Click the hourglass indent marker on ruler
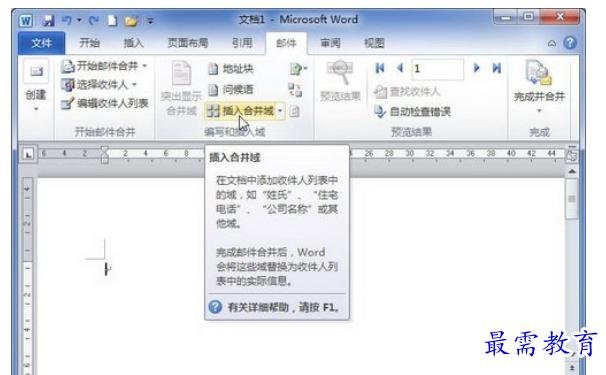 point(104,155)
